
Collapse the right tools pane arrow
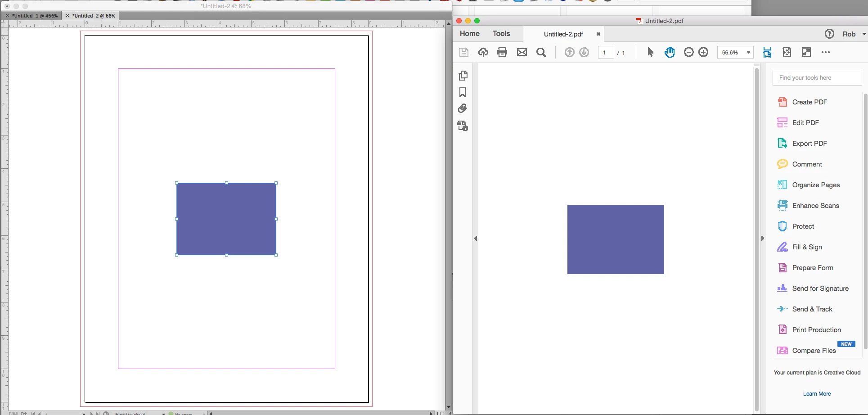point(762,238)
